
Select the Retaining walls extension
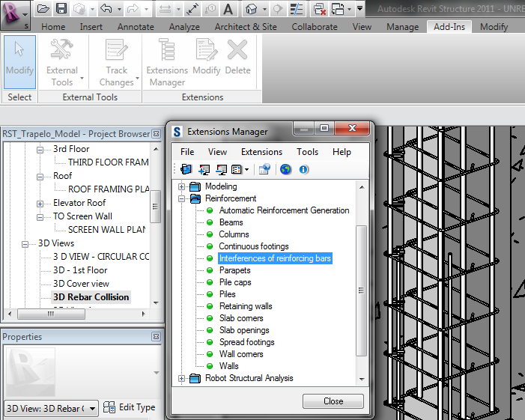246,306
